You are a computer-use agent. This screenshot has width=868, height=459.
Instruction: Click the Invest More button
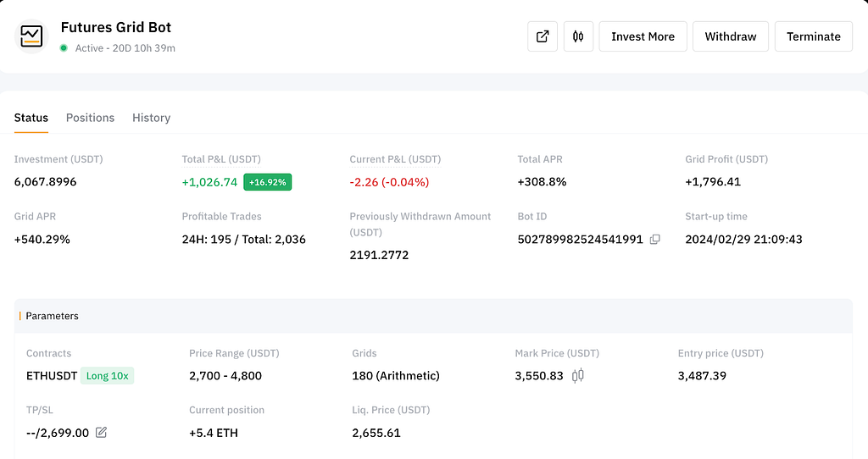point(643,36)
